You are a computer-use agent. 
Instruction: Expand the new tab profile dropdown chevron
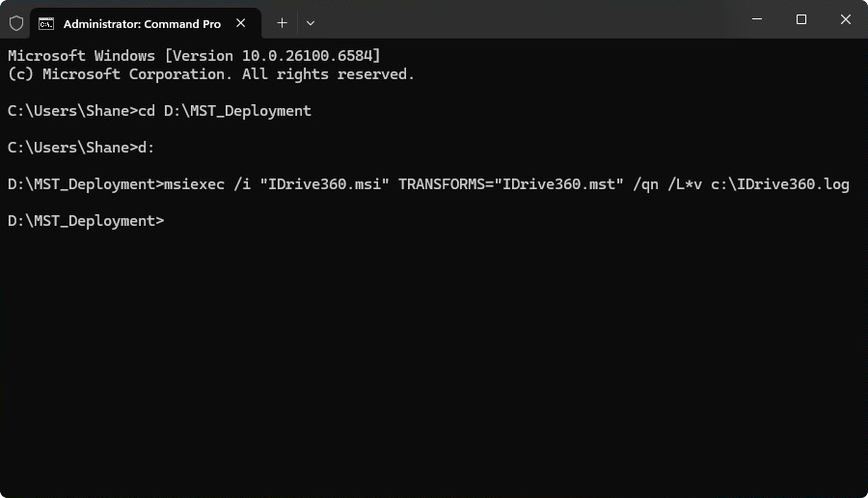click(x=310, y=22)
